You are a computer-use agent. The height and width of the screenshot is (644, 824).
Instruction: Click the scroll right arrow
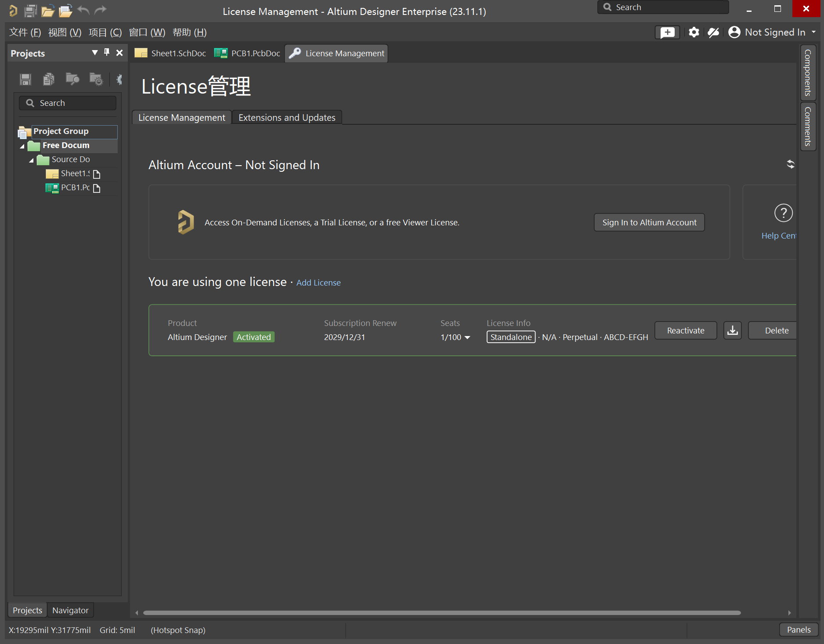(x=789, y=613)
